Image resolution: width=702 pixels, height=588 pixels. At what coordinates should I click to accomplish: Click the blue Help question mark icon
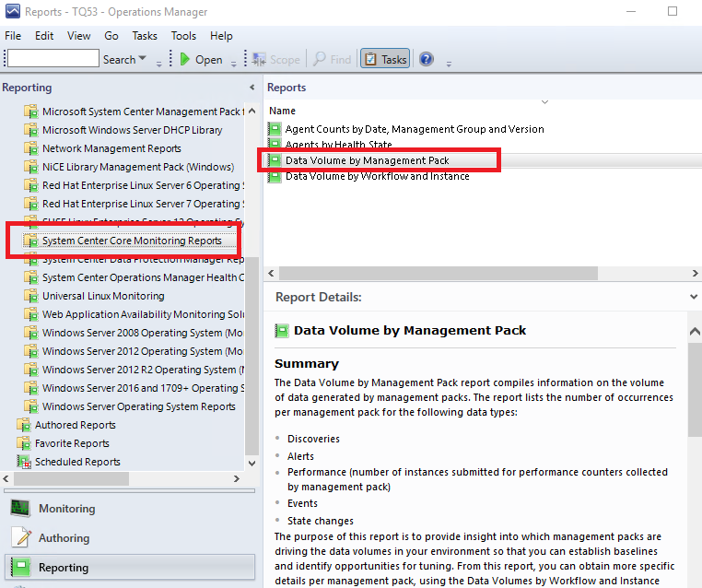coord(427,59)
